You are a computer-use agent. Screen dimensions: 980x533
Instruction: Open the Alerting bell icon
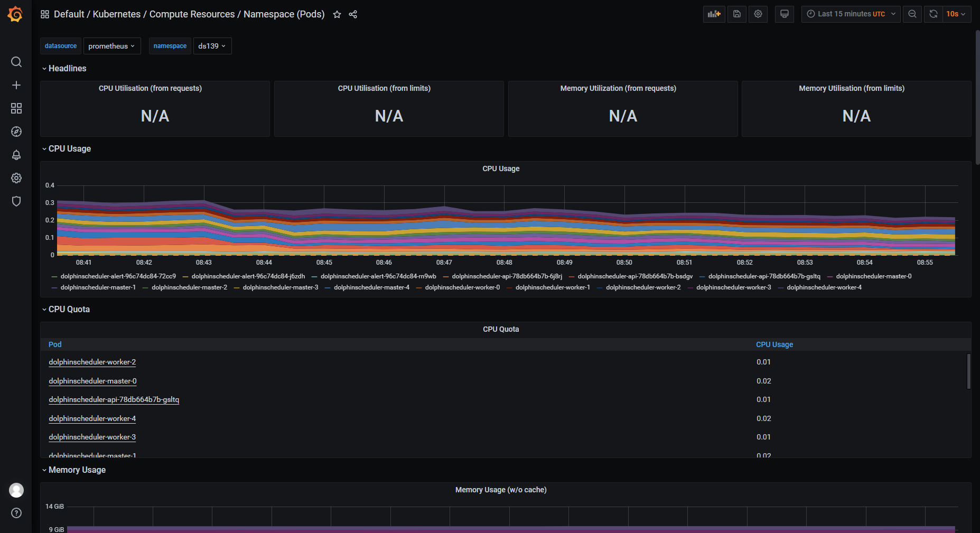pos(16,155)
